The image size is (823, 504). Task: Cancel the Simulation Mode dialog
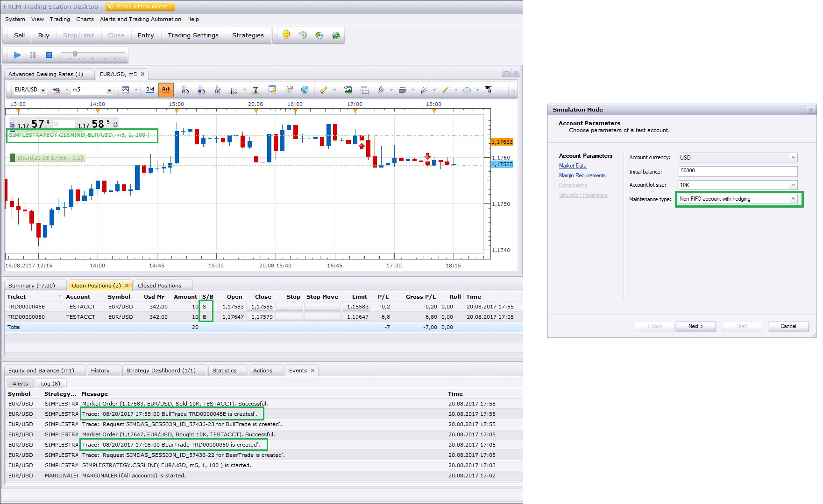click(x=788, y=326)
